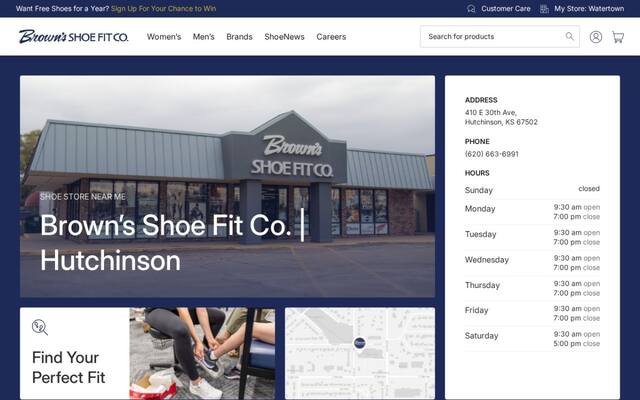The width and height of the screenshot is (640, 400).
Task: Select the Sunday hours row
Action: click(x=532, y=190)
